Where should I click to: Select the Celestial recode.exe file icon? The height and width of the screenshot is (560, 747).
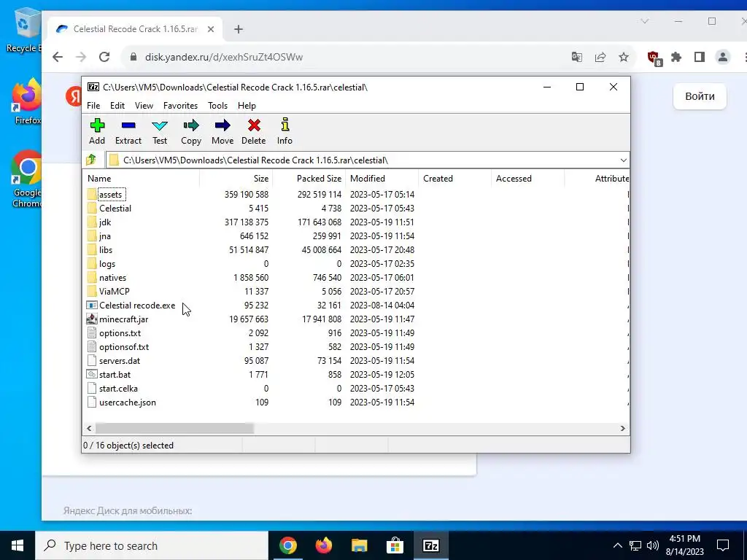[92, 306]
